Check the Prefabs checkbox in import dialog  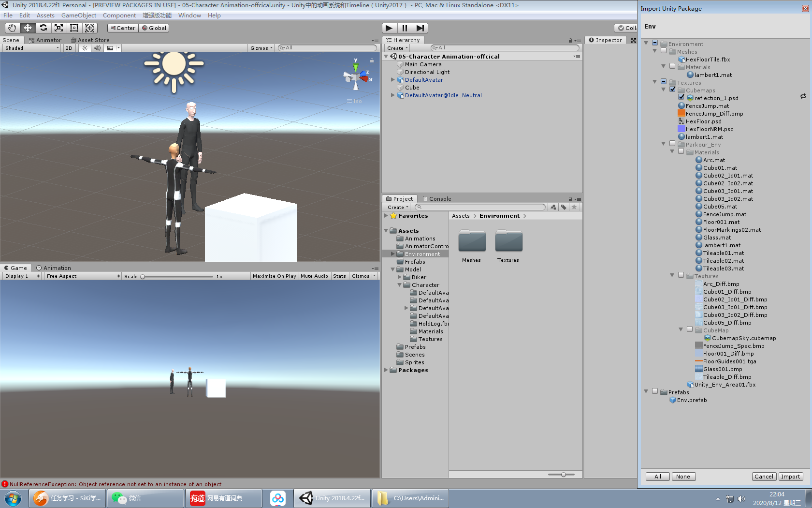pyautogui.click(x=655, y=392)
